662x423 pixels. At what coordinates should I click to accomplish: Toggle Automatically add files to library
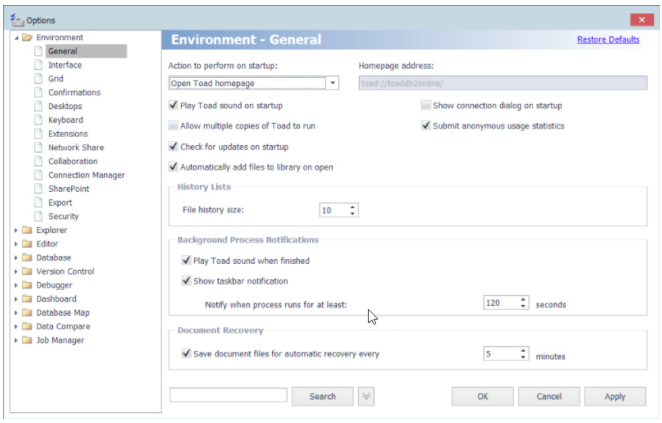pos(173,167)
